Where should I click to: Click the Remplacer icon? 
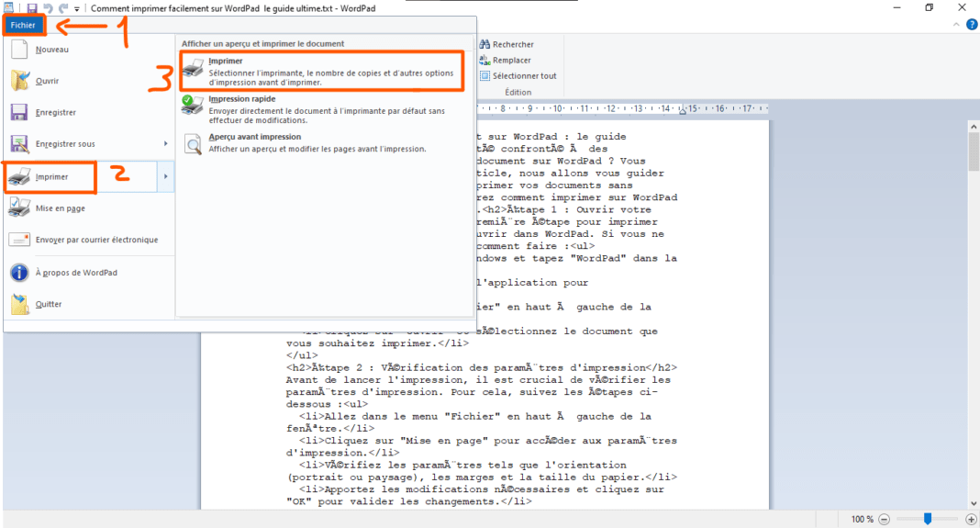(484, 60)
